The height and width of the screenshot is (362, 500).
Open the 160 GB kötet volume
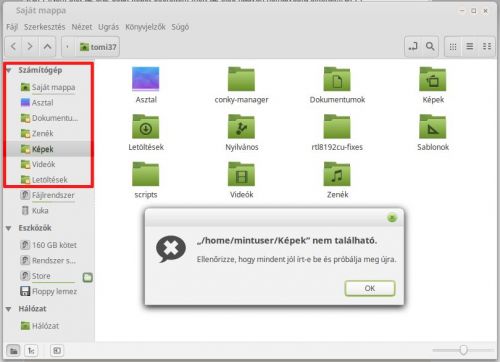tap(48, 245)
